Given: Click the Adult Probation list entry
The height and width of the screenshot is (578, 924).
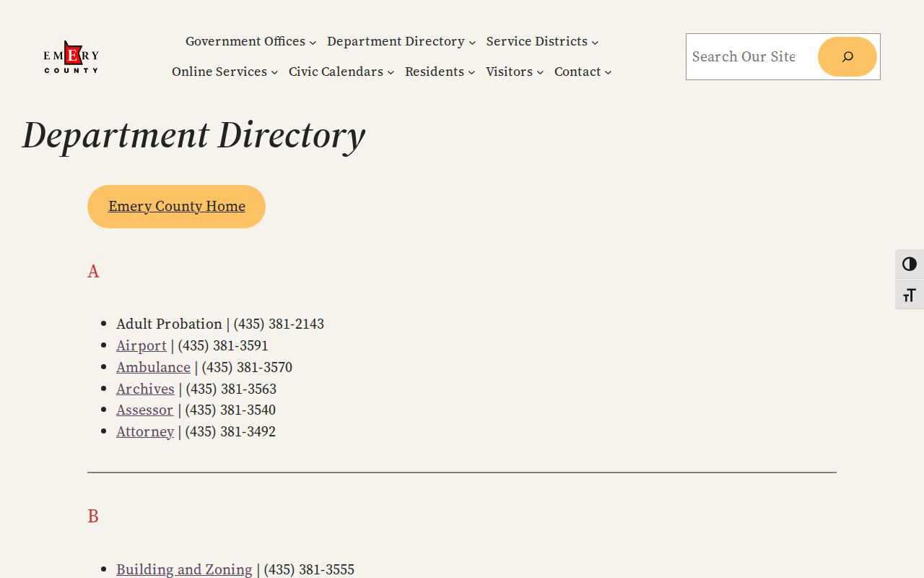Looking at the screenshot, I should point(220,324).
